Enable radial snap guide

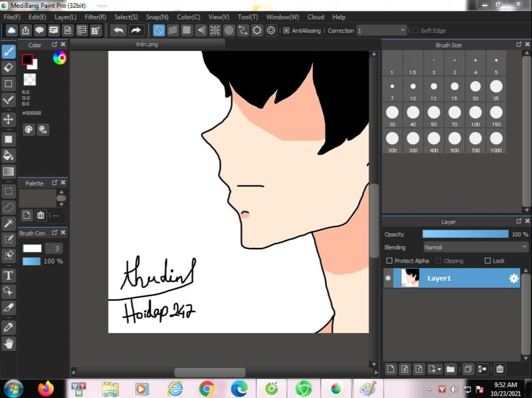(215, 31)
